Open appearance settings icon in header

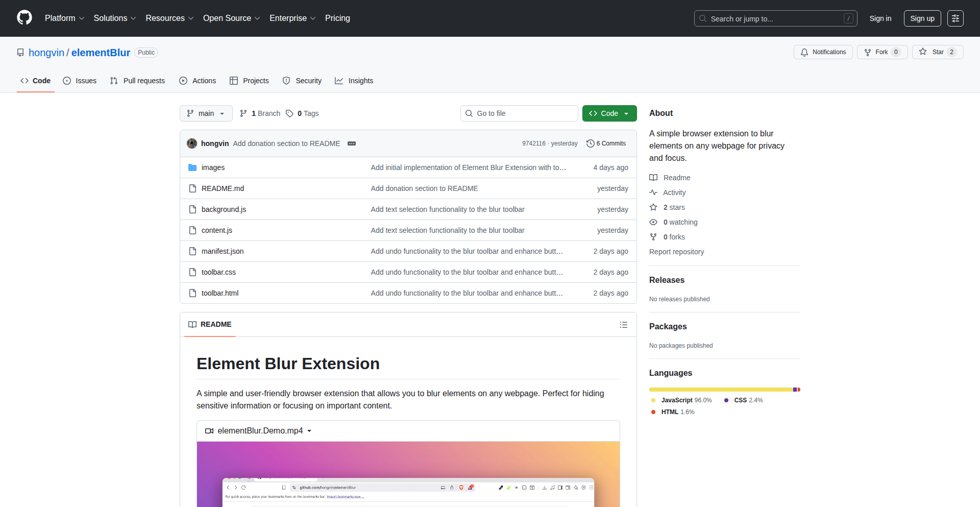(955, 18)
